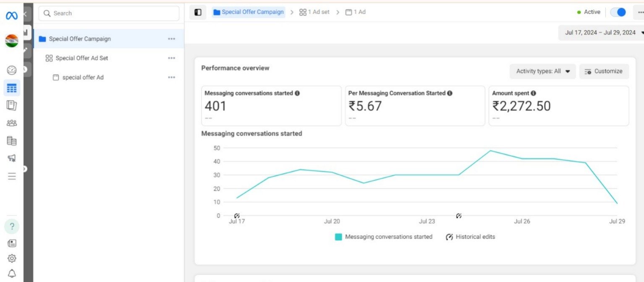Open the Settings gear icon
644x282 pixels.
(x=12, y=258)
